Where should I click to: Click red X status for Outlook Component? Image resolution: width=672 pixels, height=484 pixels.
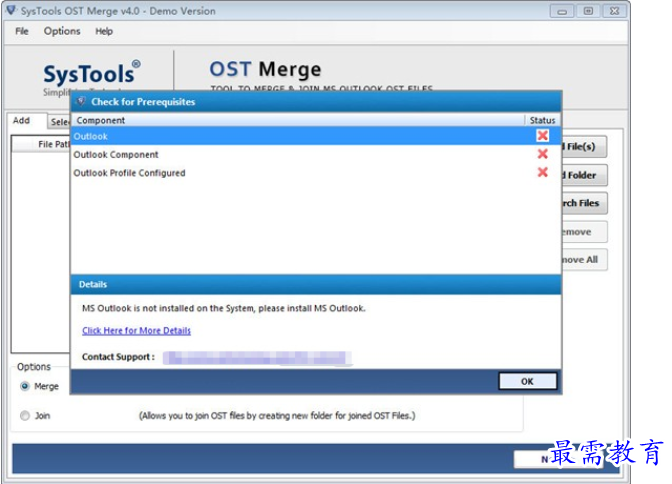tap(543, 154)
